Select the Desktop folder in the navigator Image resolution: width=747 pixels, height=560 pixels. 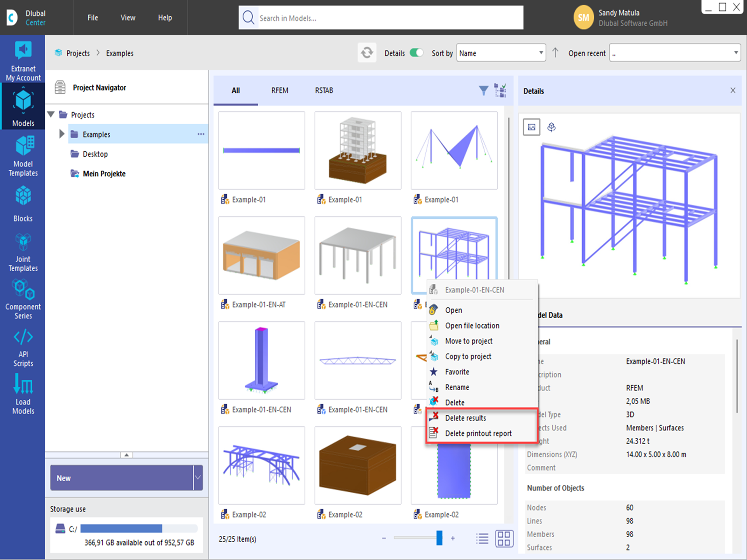click(x=95, y=154)
